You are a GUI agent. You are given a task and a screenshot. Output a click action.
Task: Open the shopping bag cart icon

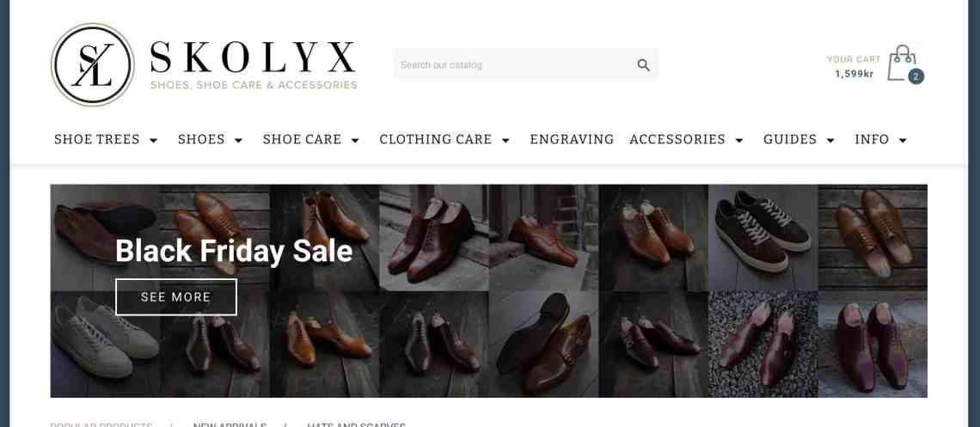click(x=902, y=63)
